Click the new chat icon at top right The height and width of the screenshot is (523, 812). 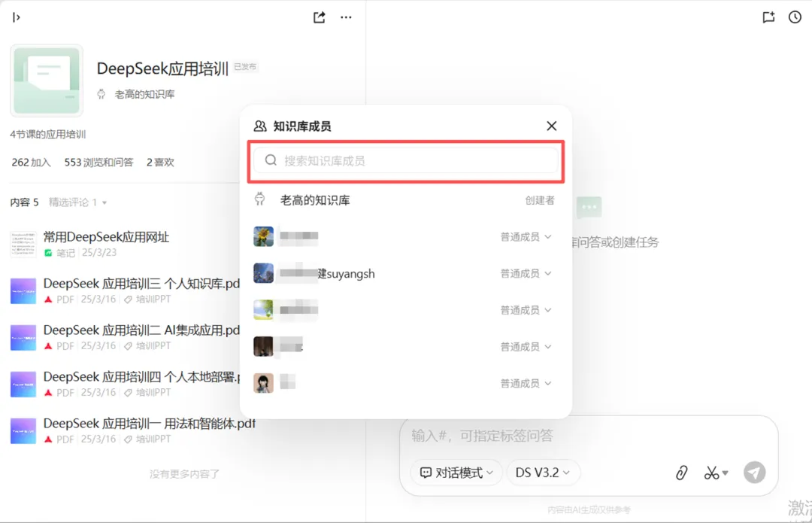pyautogui.click(x=768, y=17)
